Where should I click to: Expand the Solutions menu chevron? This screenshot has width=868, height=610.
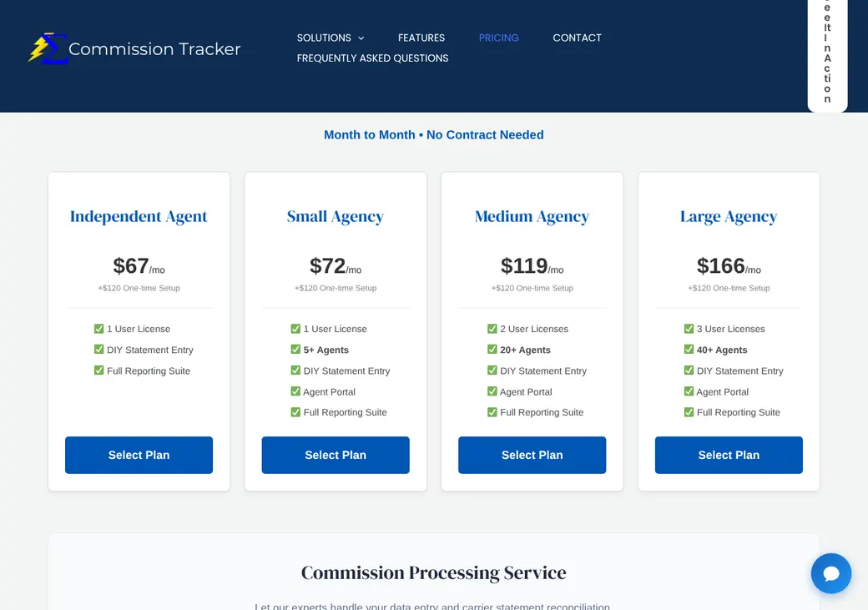coord(361,38)
